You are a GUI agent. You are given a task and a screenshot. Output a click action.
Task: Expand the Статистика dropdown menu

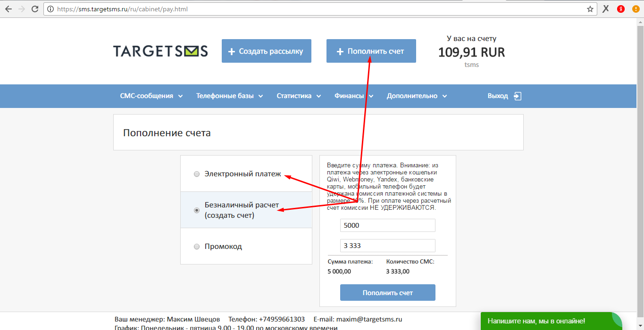coord(299,96)
